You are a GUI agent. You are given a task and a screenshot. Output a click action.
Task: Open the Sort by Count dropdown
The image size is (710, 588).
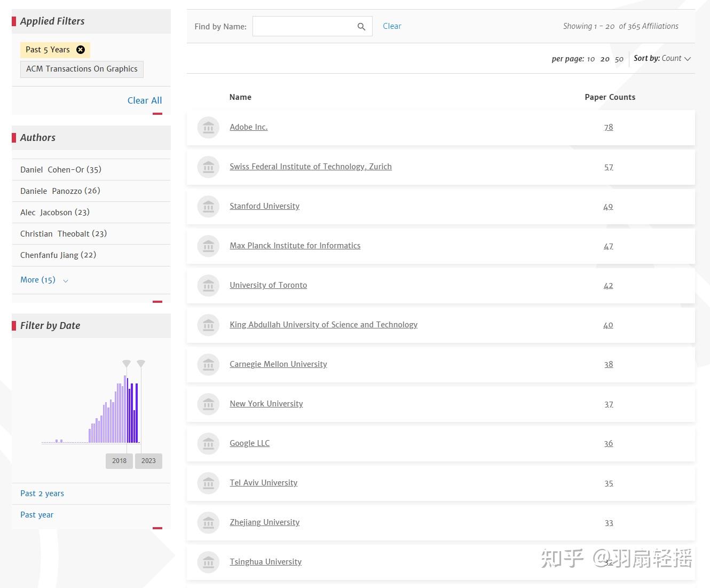click(662, 58)
